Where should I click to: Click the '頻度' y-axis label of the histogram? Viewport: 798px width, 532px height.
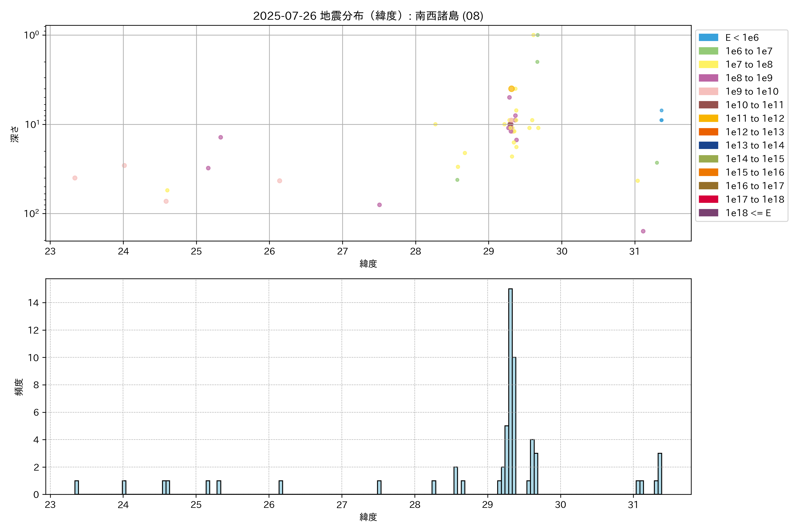click(19, 387)
